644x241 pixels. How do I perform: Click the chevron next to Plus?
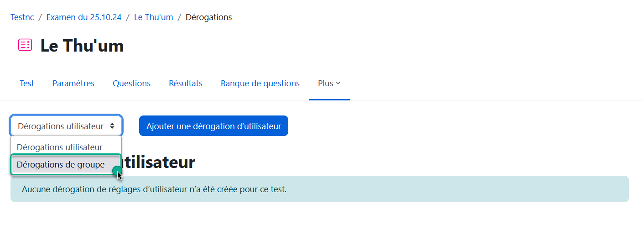(x=338, y=83)
